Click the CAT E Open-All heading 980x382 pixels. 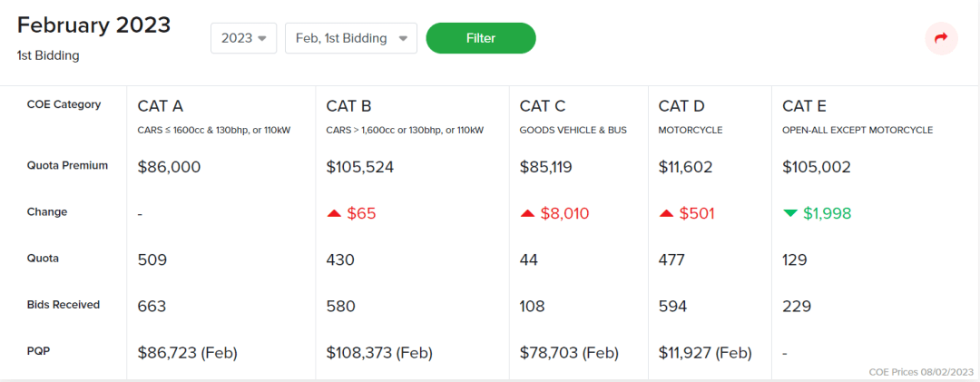coord(804,106)
